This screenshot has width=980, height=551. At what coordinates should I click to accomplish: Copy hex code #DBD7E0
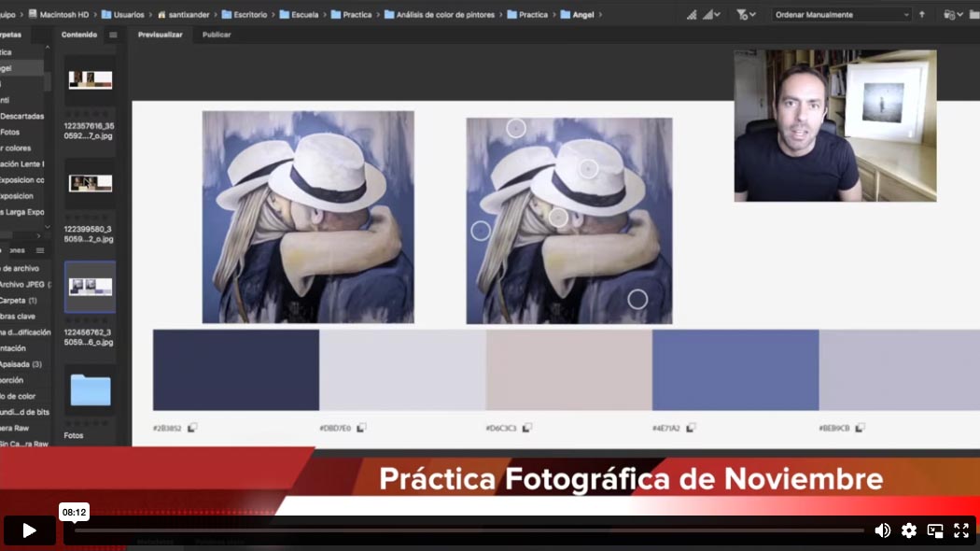tap(361, 428)
